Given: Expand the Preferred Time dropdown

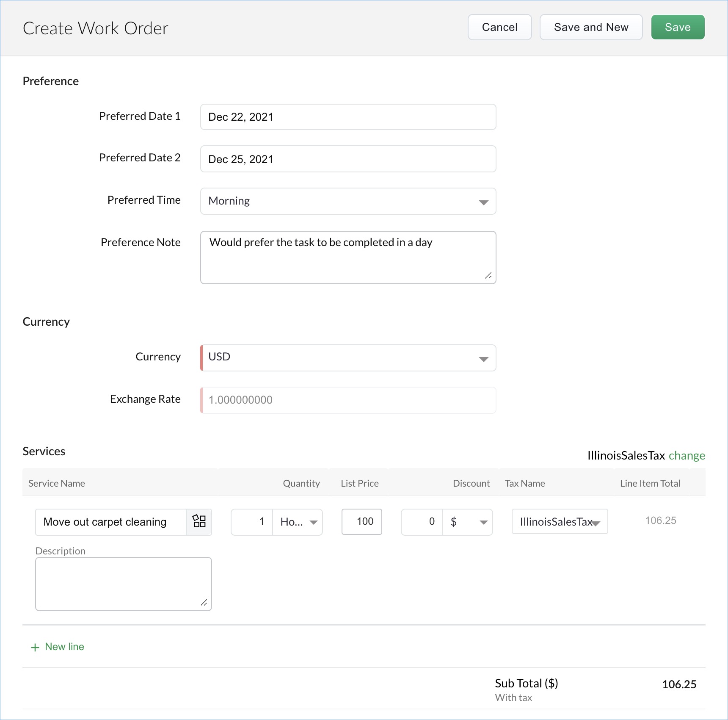Looking at the screenshot, I should (483, 202).
